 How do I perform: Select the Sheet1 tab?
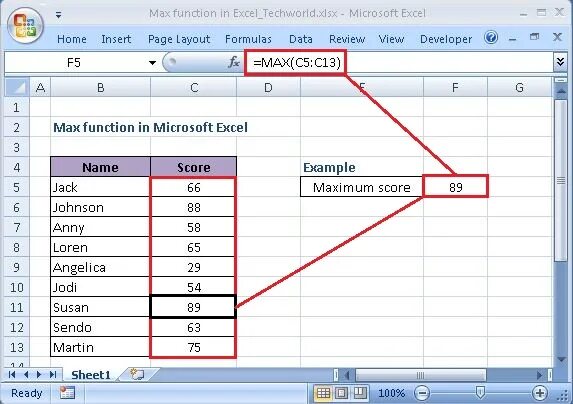pos(91,375)
